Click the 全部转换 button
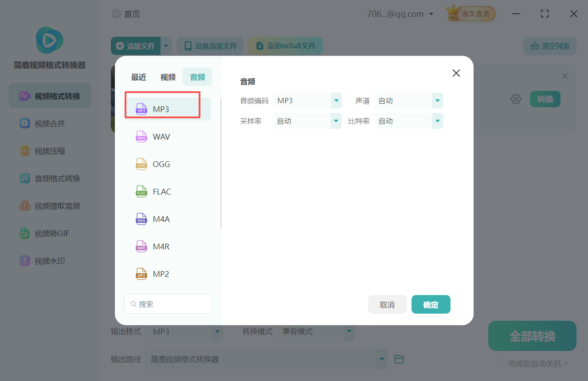This screenshot has width=588, height=381. 532,336
